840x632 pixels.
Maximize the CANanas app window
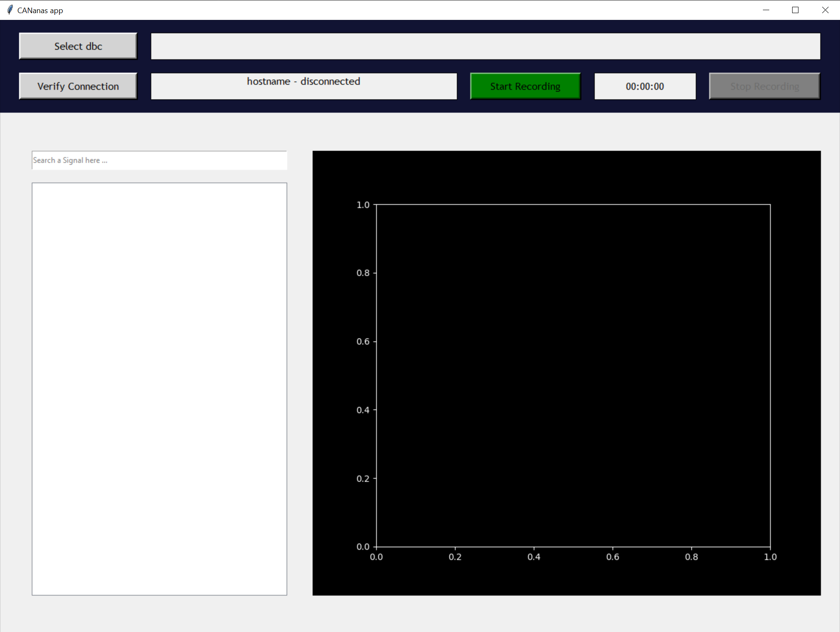[x=795, y=10]
